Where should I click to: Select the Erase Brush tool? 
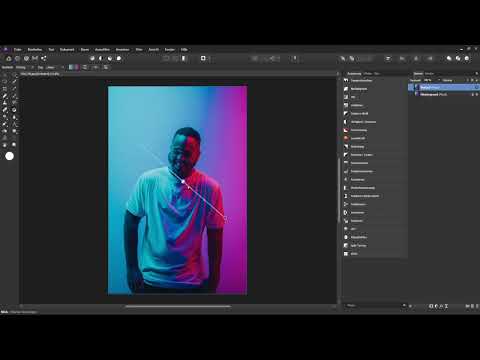click(5, 110)
